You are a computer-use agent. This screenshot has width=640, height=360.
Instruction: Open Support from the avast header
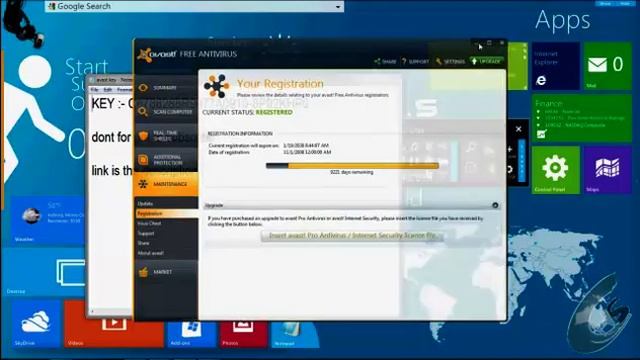[x=416, y=62]
